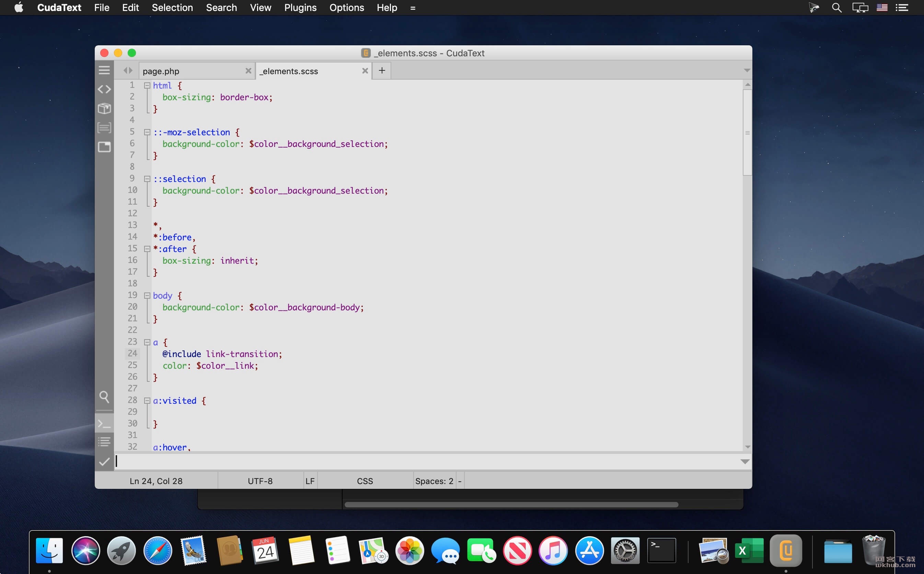The image size is (924, 574).
Task: Show the Output list panel icon
Action: pos(104,442)
